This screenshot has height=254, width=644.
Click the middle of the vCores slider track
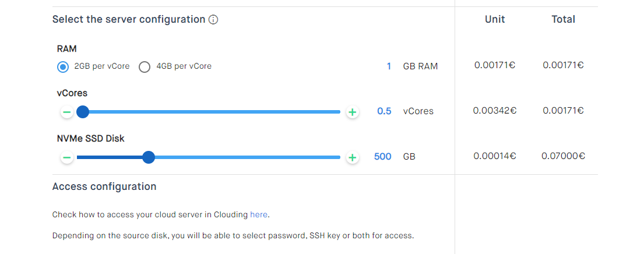coord(209,112)
